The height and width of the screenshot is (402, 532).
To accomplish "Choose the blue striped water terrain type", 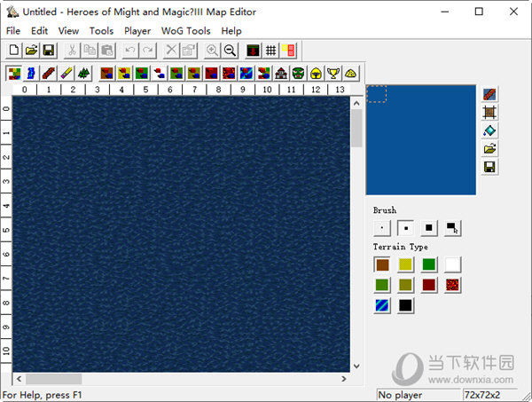I will 382,305.
